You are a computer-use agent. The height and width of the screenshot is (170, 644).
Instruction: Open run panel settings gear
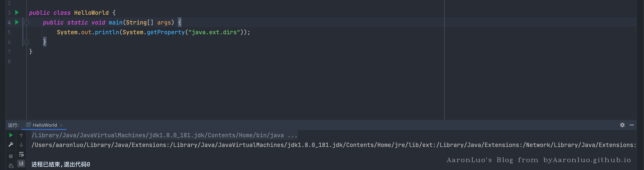coord(622,125)
